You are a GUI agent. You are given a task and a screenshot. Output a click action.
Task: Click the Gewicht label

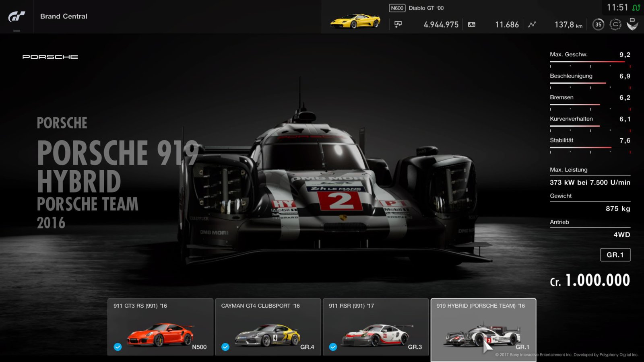point(561,196)
